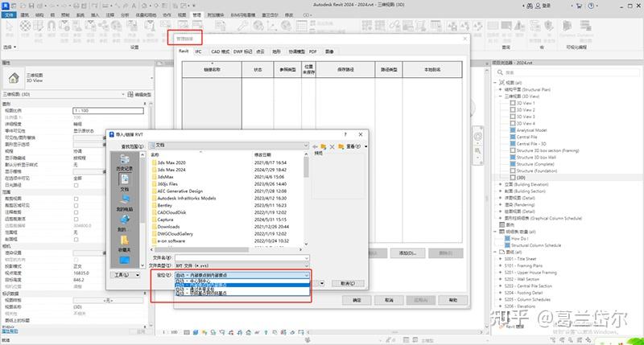Choose Auto - By Shared Coordinates option
644x345 pixels.
click(242, 290)
